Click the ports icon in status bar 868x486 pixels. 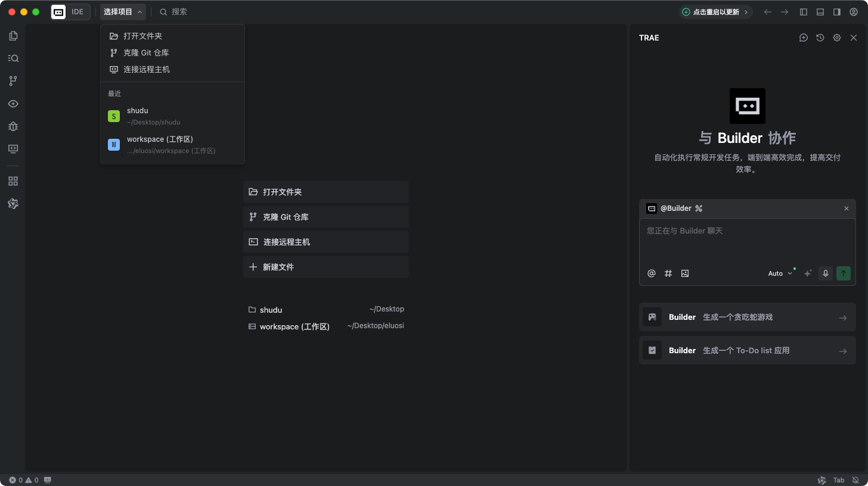click(x=48, y=479)
